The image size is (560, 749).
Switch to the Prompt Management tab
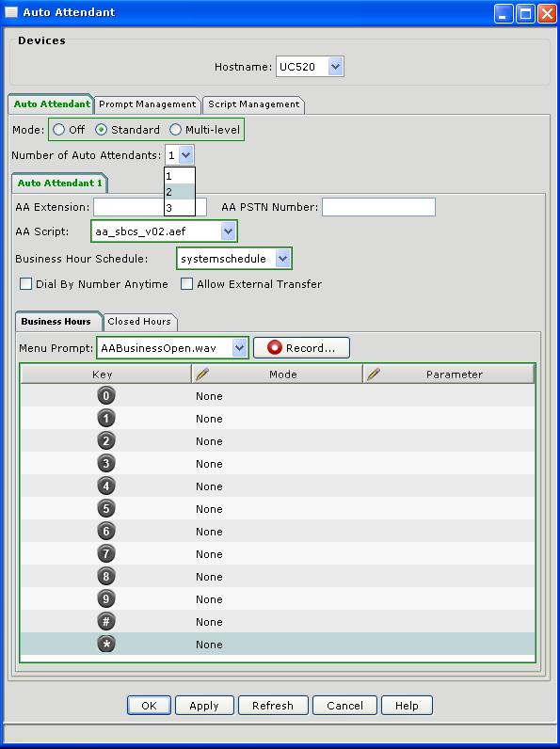[x=147, y=104]
